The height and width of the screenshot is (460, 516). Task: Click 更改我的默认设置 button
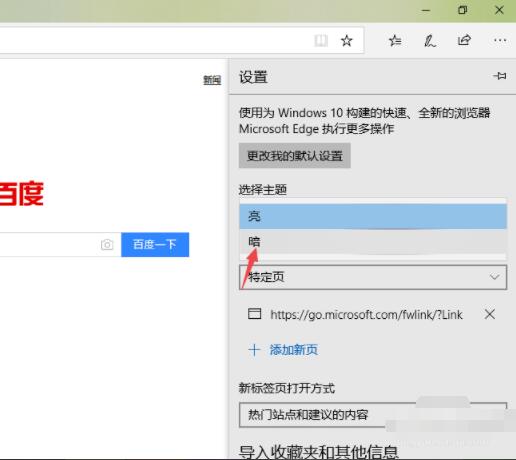tap(295, 156)
